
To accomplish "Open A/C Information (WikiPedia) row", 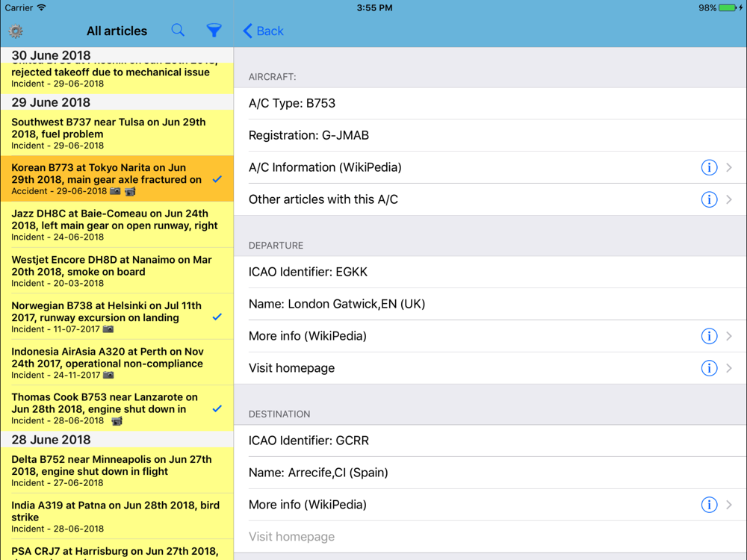I will [x=490, y=167].
